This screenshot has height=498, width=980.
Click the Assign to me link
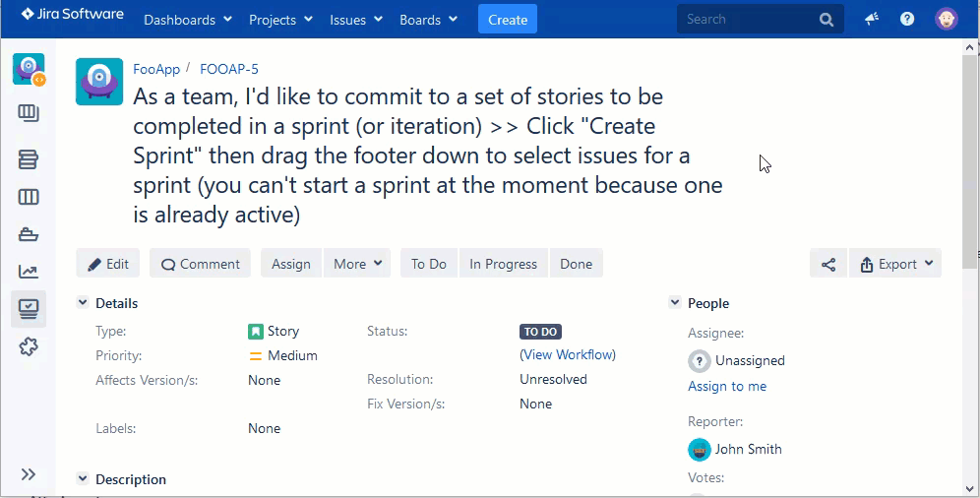(727, 386)
